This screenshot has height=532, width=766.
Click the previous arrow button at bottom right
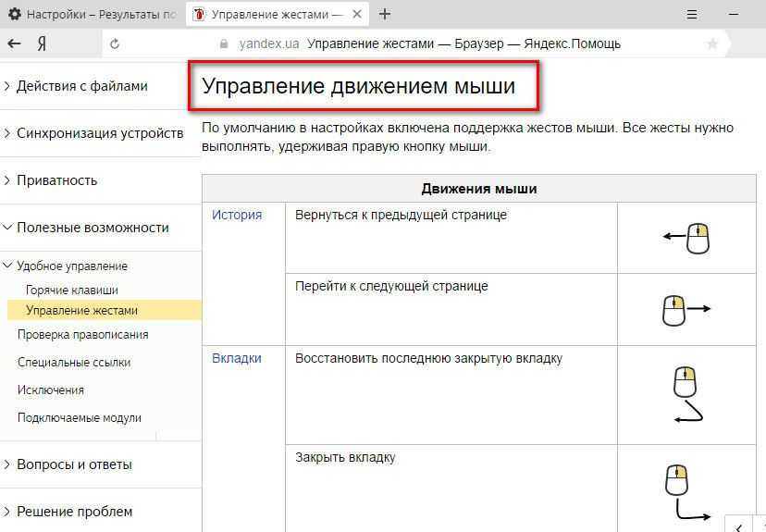click(737, 525)
